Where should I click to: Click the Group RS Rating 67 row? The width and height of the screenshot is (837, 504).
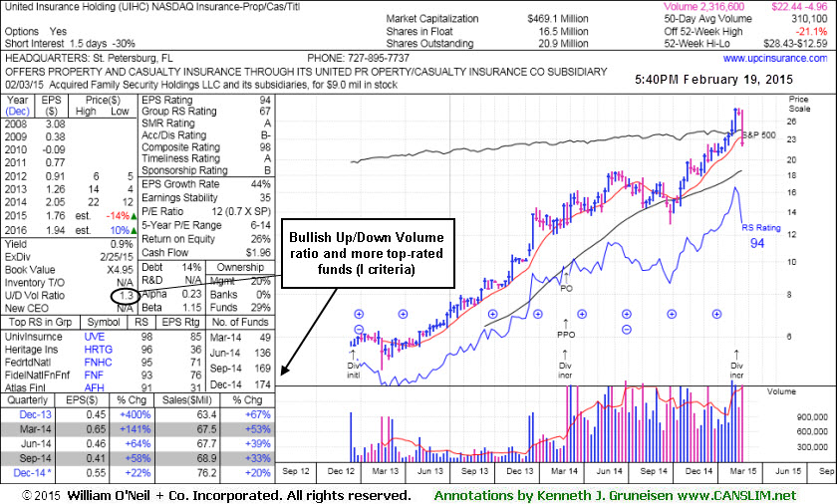pyautogui.click(x=206, y=112)
